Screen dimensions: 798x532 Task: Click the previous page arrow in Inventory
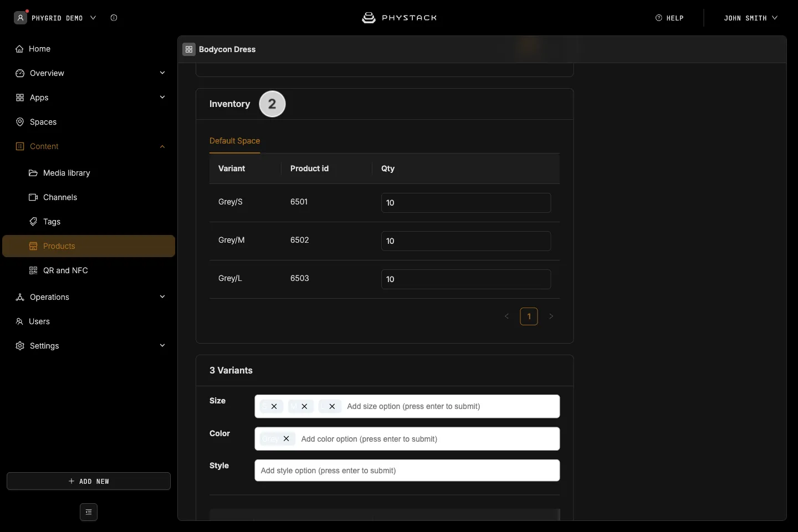(x=507, y=316)
